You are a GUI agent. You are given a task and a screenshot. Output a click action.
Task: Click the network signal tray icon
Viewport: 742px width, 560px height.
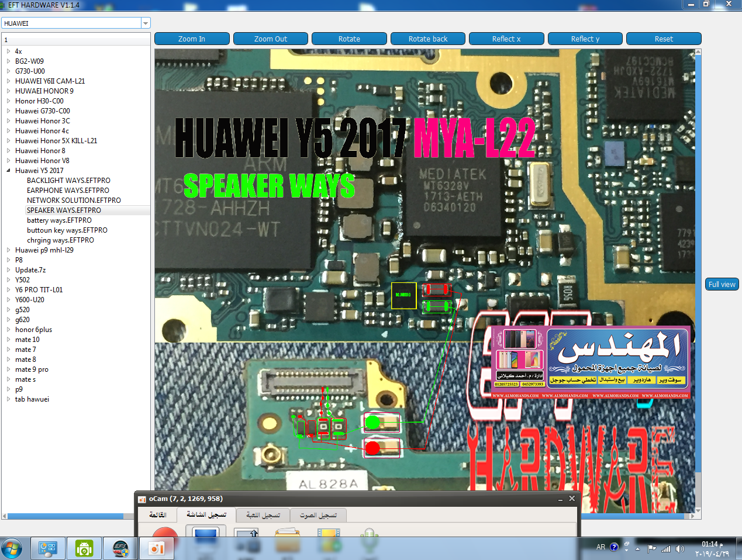coord(666,548)
